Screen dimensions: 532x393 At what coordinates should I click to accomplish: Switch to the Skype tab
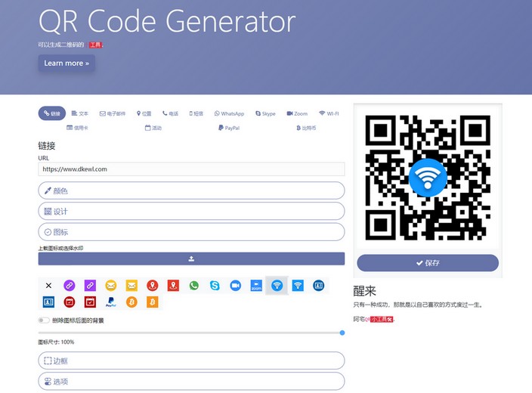[x=265, y=113]
